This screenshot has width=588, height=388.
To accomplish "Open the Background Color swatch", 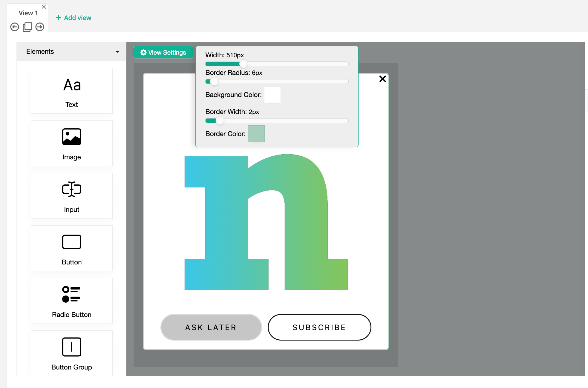I will 272,95.
